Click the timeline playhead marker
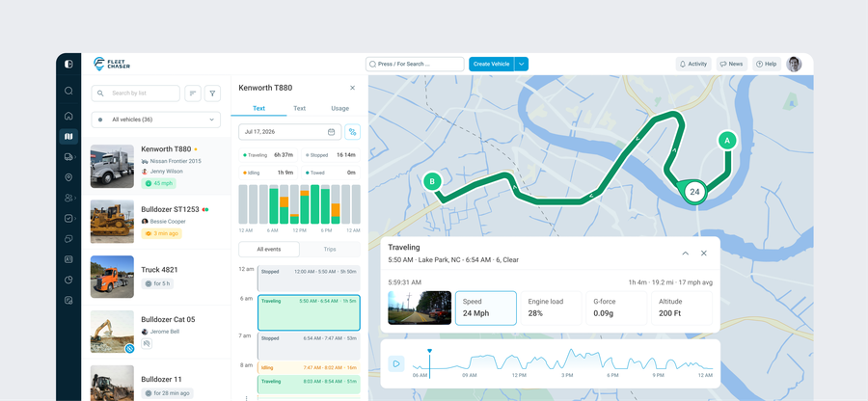 [429, 351]
